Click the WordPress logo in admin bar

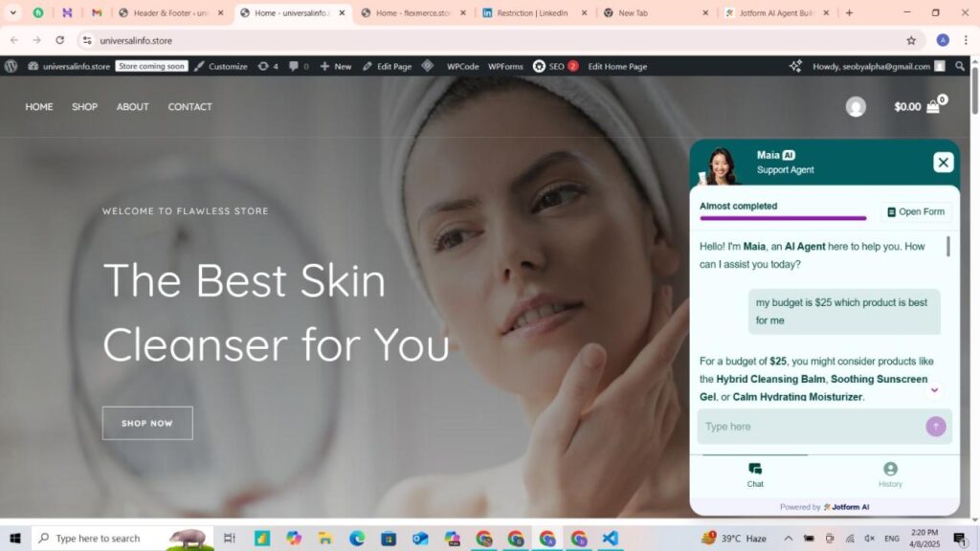11,66
